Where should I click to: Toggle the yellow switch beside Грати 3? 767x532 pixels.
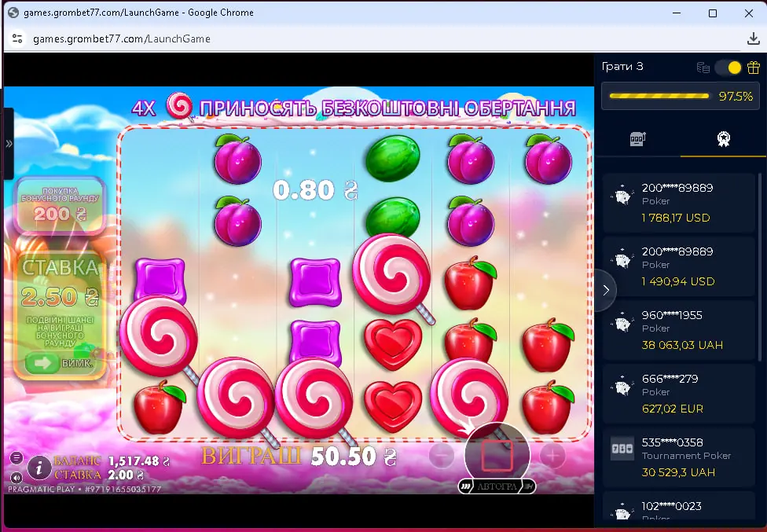(x=728, y=68)
